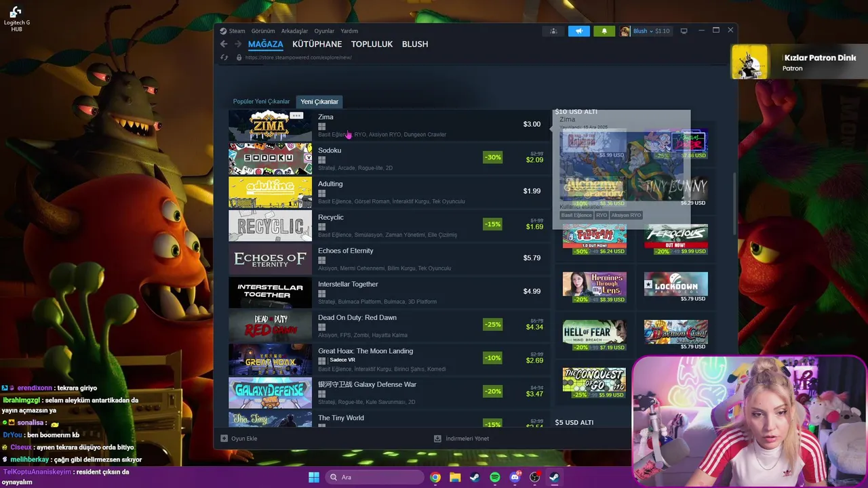The height and width of the screenshot is (488, 868).
Task: Open Steam announcements megaphone button
Action: click(x=578, y=31)
